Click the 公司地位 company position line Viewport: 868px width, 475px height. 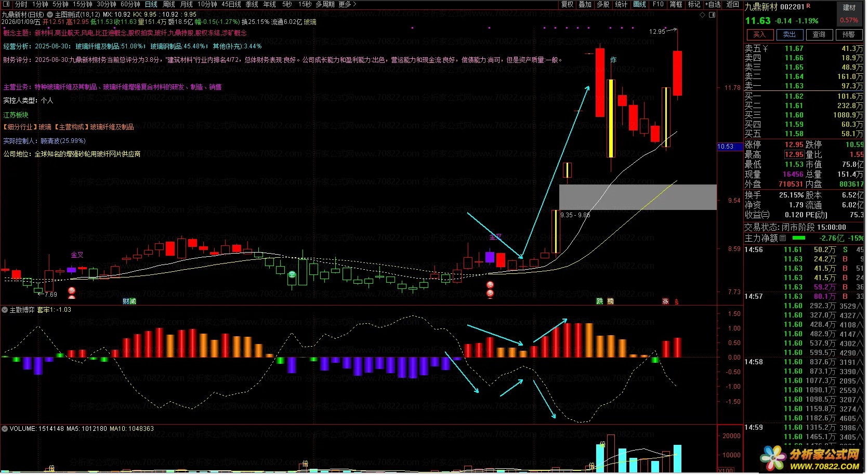tap(72, 154)
